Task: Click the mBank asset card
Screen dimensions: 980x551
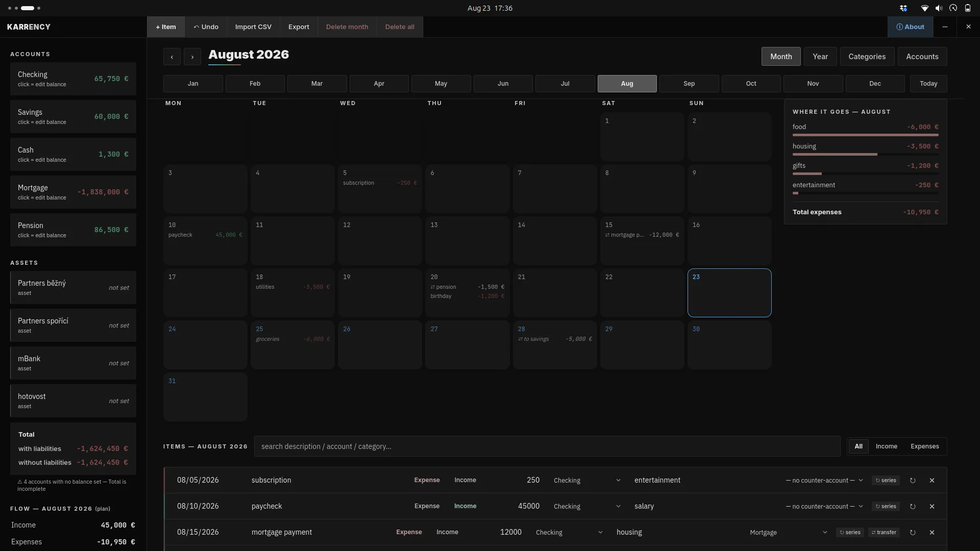Action: pyautogui.click(x=73, y=363)
